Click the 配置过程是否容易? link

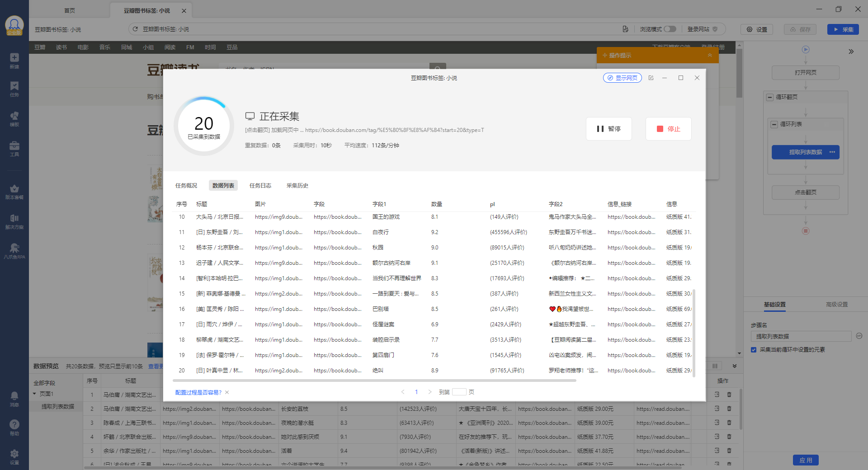[198, 392]
